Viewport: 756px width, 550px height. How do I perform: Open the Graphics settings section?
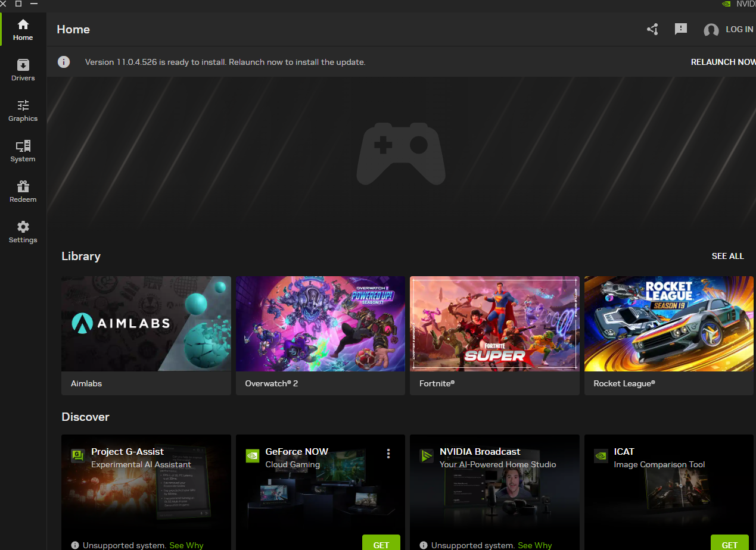click(23, 110)
